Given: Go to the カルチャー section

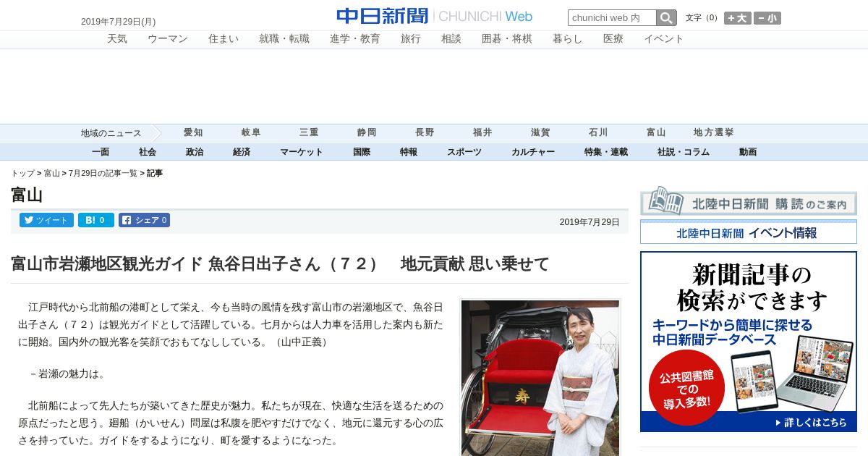Looking at the screenshot, I should 533,152.
